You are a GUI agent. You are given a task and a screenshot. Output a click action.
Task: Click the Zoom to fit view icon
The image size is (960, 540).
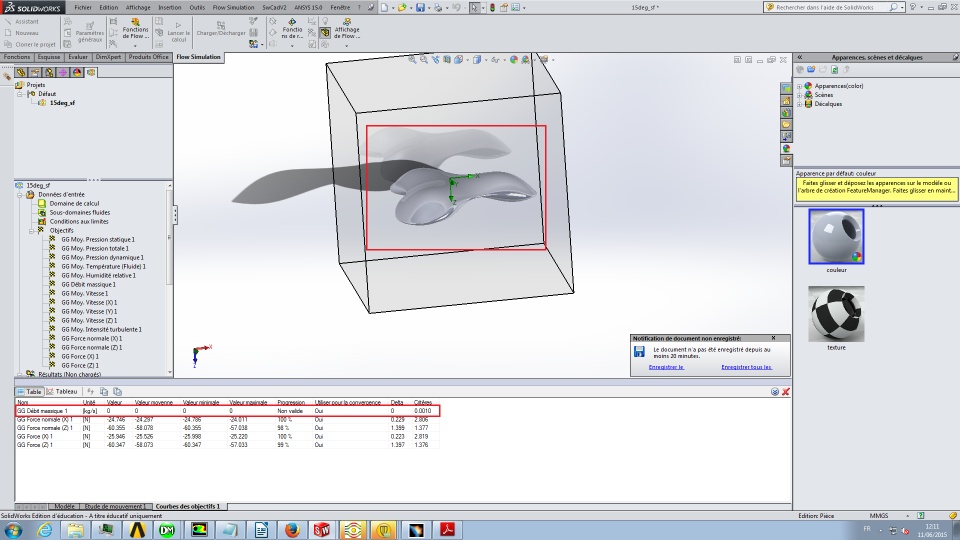412,59
